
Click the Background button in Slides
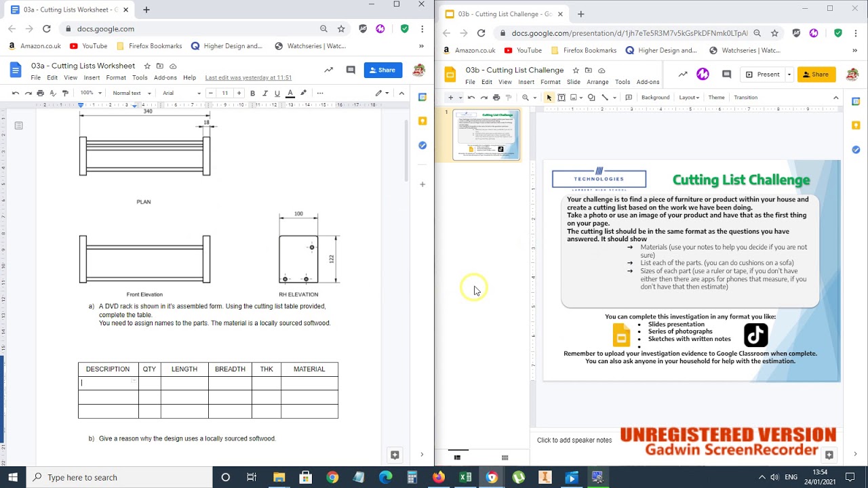(656, 98)
